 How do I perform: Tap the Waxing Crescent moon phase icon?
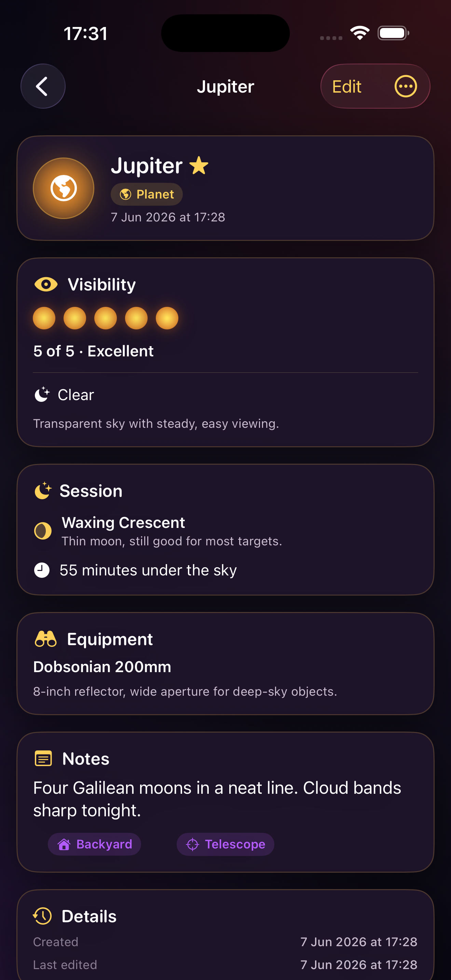[43, 531]
